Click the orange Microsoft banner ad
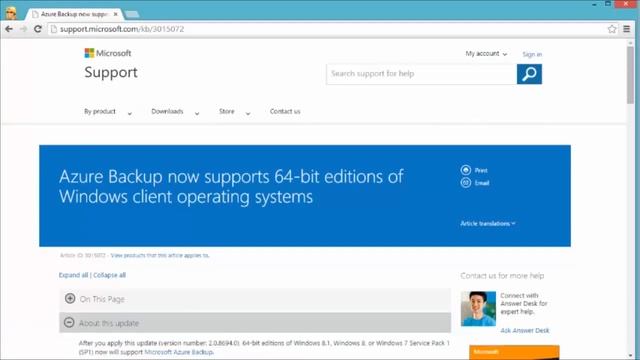 click(514, 352)
